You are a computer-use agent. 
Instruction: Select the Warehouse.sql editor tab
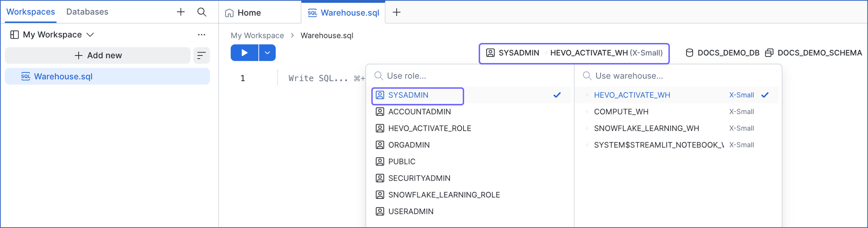coord(343,13)
